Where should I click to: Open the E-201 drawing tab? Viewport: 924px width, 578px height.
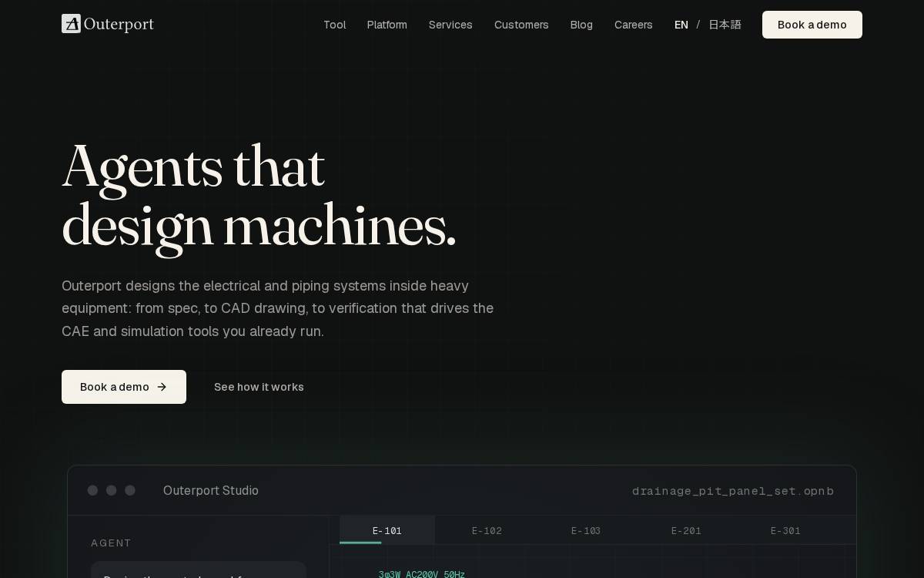[x=686, y=530]
